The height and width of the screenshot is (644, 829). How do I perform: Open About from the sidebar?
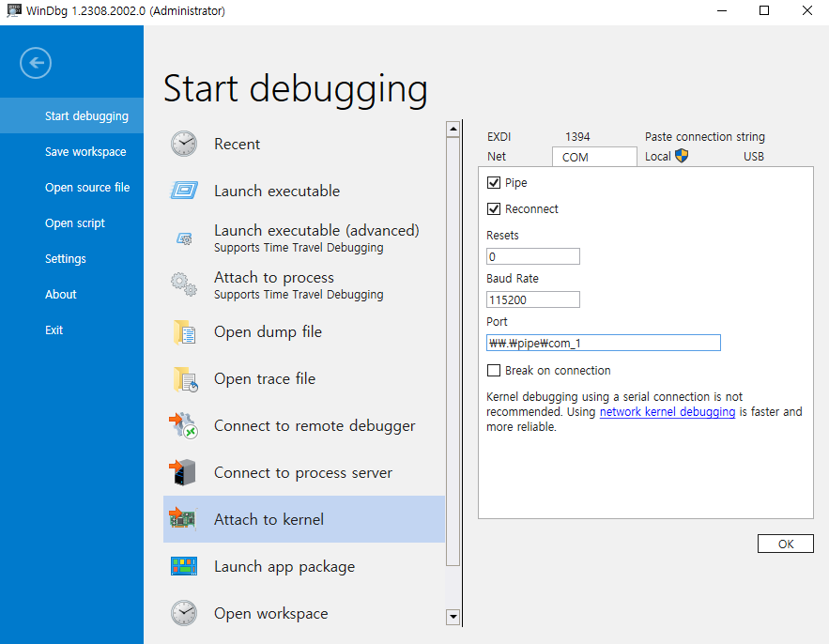pos(72,294)
